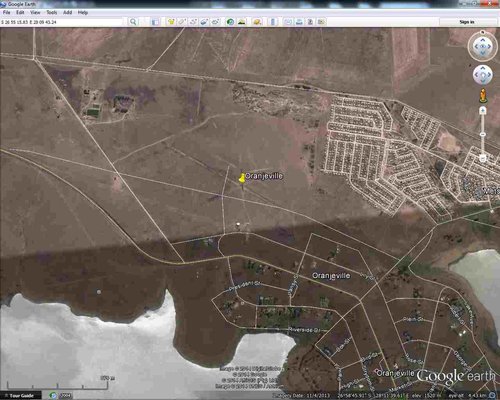The width and height of the screenshot is (500, 400).
Task: Choose the Add Image Overlay tool
Action: [x=204, y=22]
